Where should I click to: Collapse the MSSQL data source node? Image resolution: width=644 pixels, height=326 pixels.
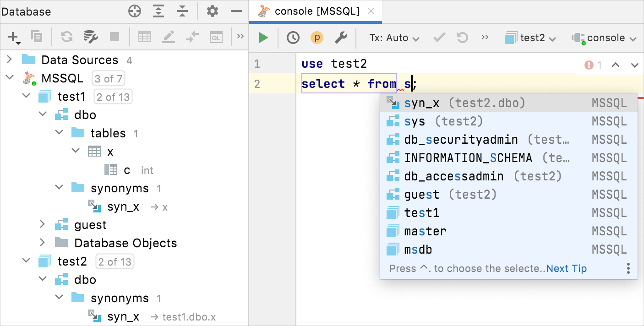[x=9, y=78]
